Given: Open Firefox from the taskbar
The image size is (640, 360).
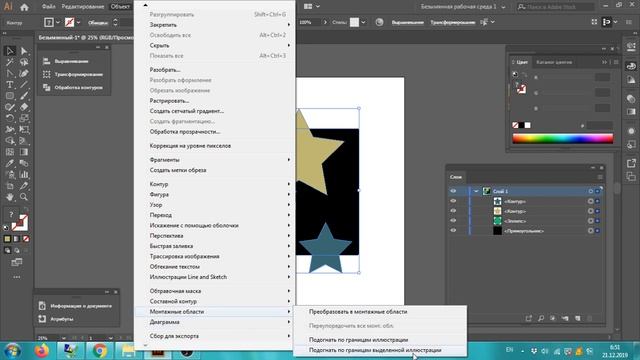Looking at the screenshot, I should tap(42, 351).
